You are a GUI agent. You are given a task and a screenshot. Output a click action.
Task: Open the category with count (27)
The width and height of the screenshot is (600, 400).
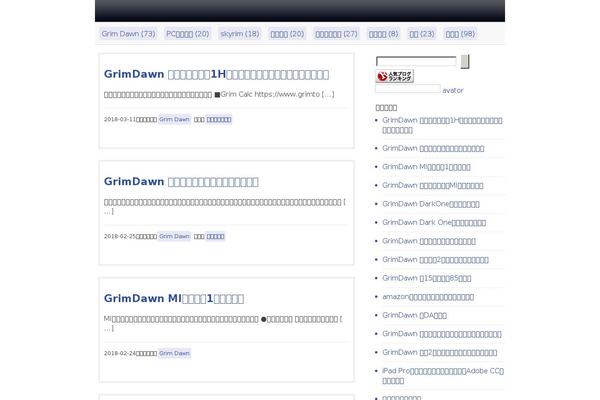tap(336, 34)
